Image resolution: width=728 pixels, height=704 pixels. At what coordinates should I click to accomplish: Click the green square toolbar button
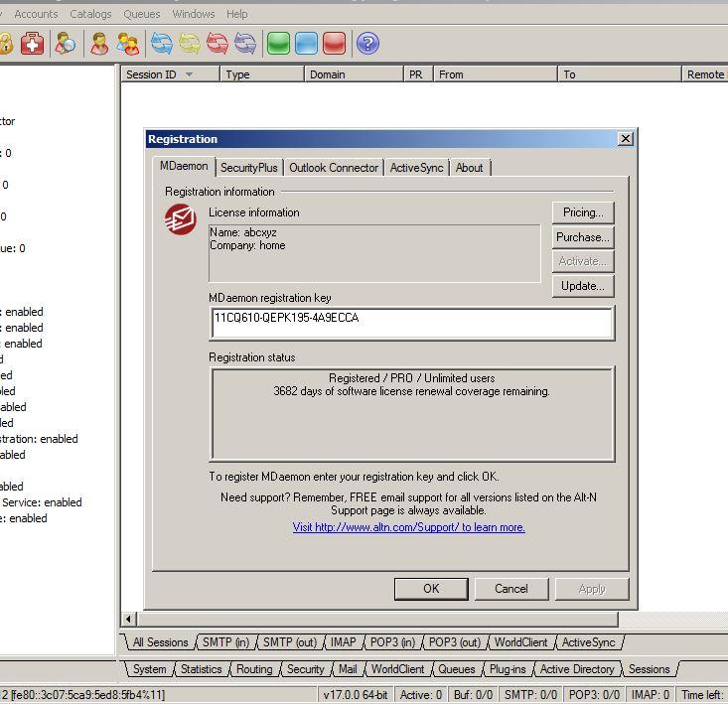point(278,44)
